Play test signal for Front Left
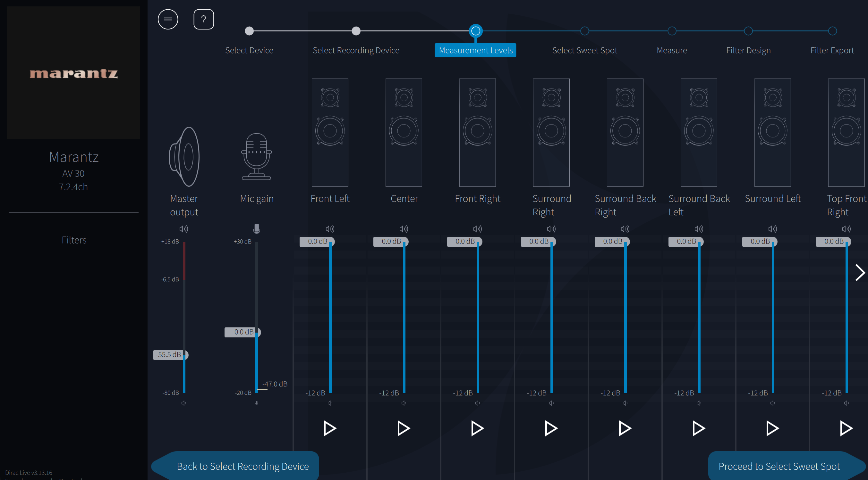The height and width of the screenshot is (480, 868). pos(329,428)
